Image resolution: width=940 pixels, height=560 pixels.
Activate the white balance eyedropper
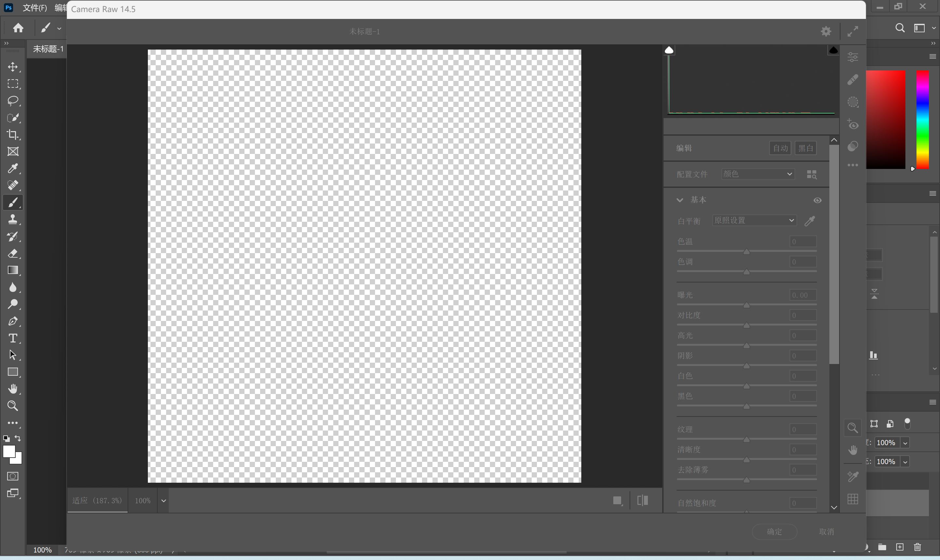tap(810, 221)
